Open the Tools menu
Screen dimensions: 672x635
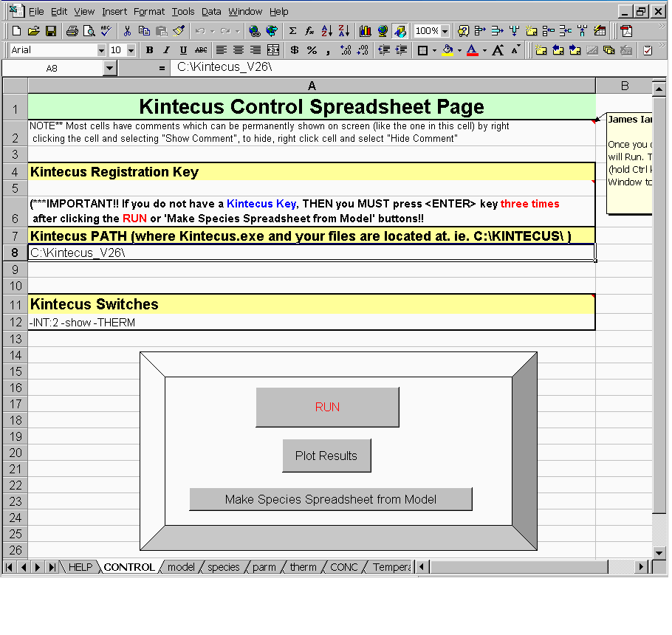coord(183,12)
